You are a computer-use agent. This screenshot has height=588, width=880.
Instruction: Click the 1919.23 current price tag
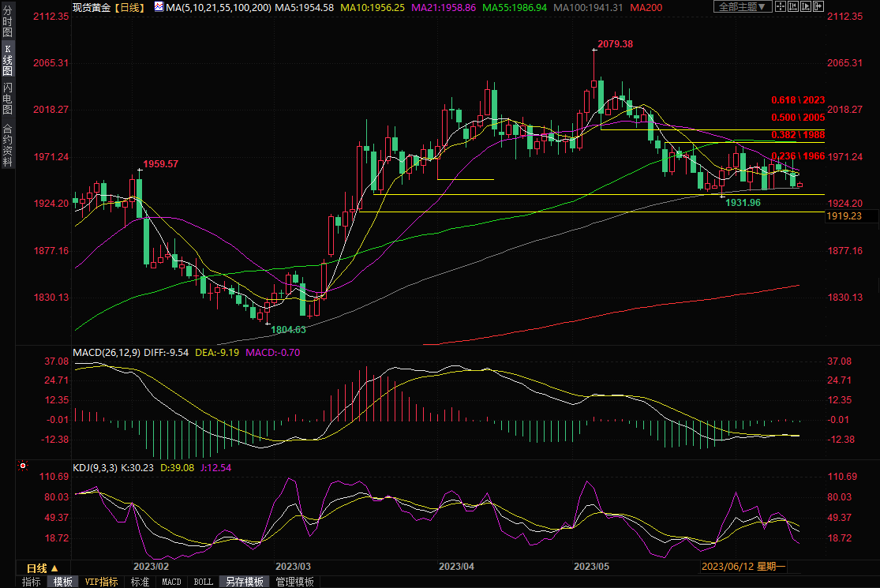[844, 215]
